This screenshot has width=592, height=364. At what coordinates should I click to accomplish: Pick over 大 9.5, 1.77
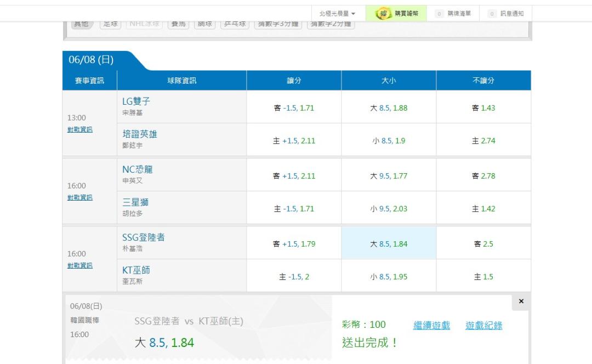pos(389,176)
